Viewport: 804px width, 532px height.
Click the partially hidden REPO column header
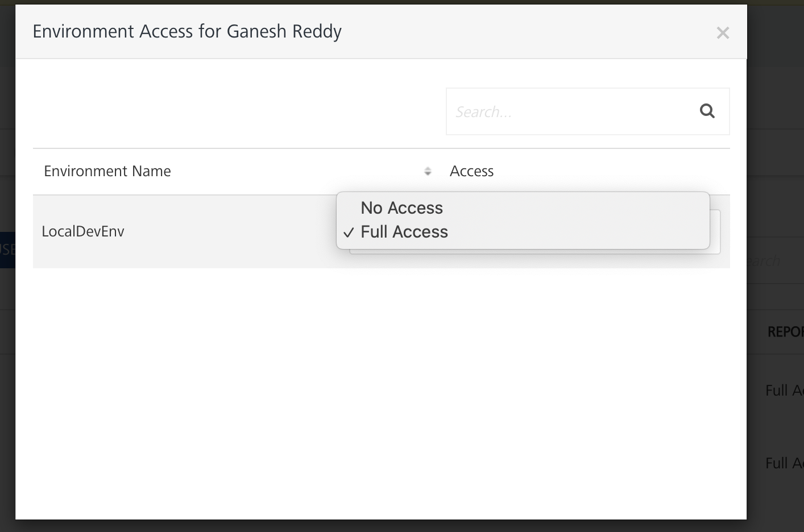[x=785, y=332]
